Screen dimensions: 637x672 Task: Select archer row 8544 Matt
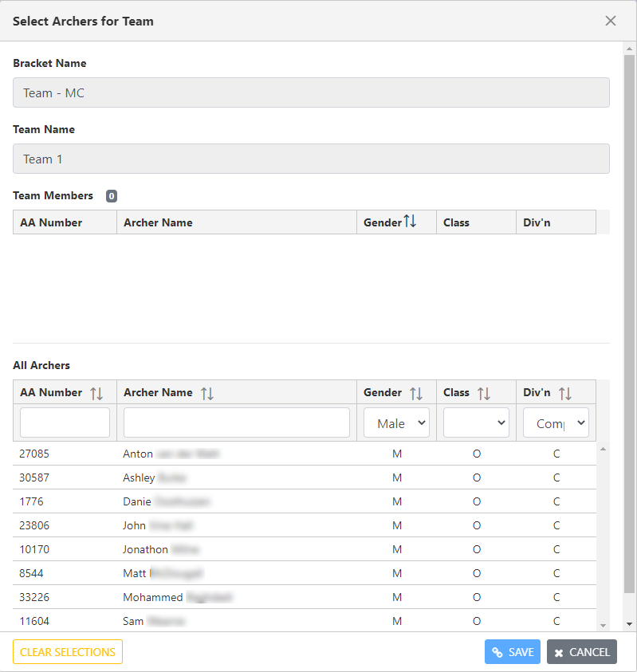pos(305,573)
